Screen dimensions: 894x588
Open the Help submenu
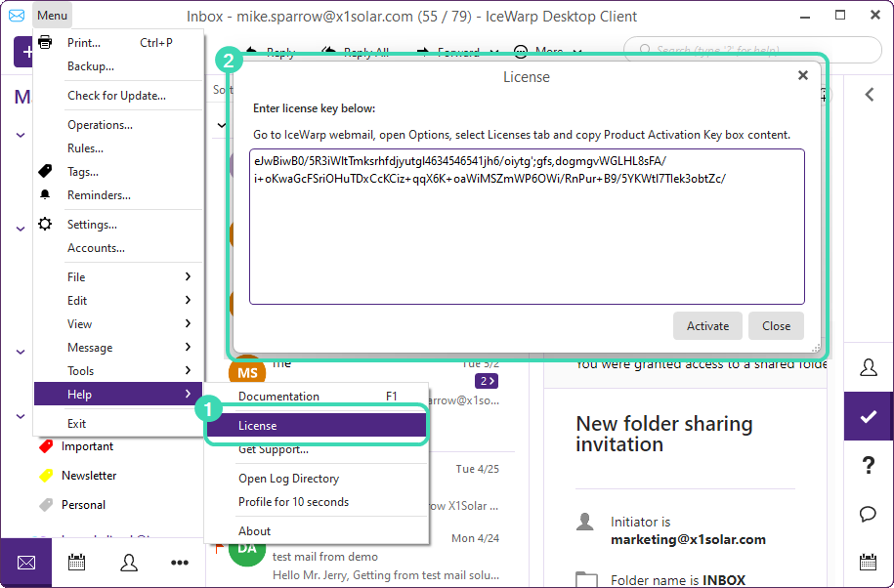(x=118, y=395)
